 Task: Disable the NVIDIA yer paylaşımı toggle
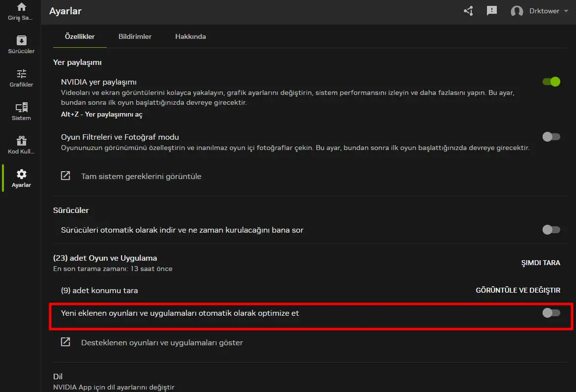[551, 82]
